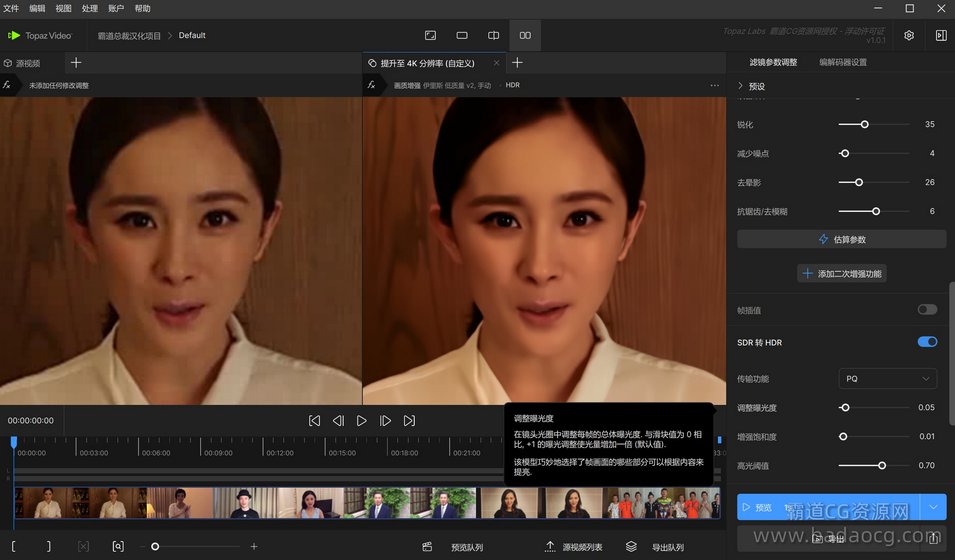This screenshot has width=955, height=560.
Task: Click the 估算参数 button
Action: pyautogui.click(x=842, y=239)
